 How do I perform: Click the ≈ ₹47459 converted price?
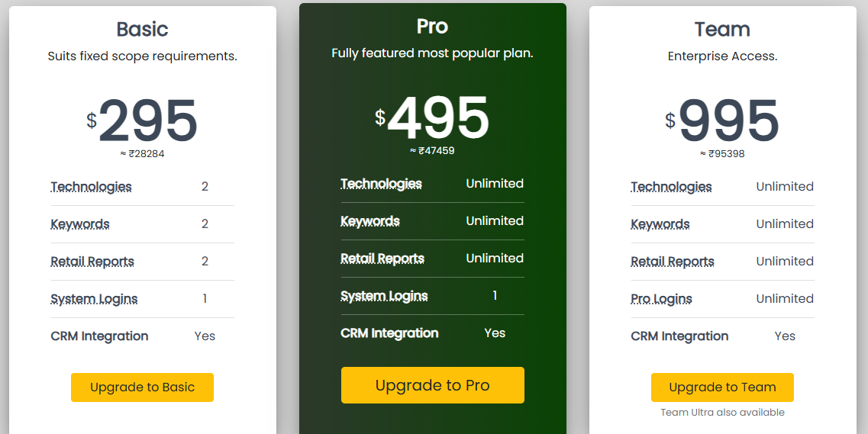pos(432,150)
